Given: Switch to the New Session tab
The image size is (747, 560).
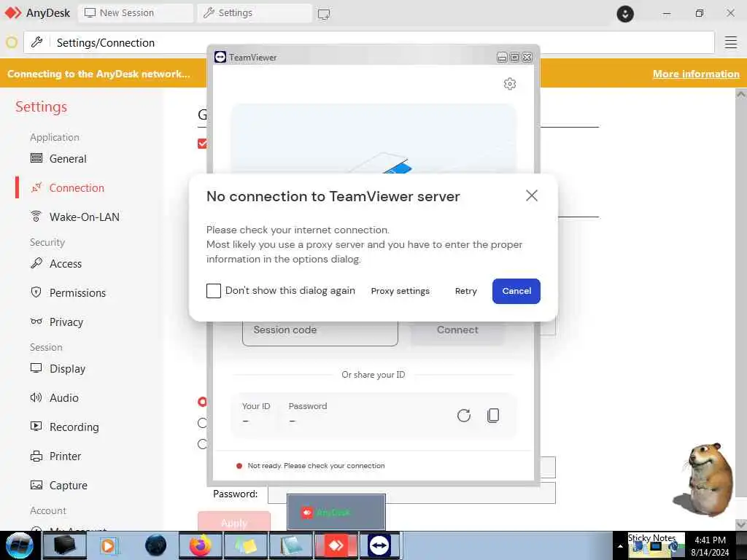Looking at the screenshot, I should tap(135, 13).
